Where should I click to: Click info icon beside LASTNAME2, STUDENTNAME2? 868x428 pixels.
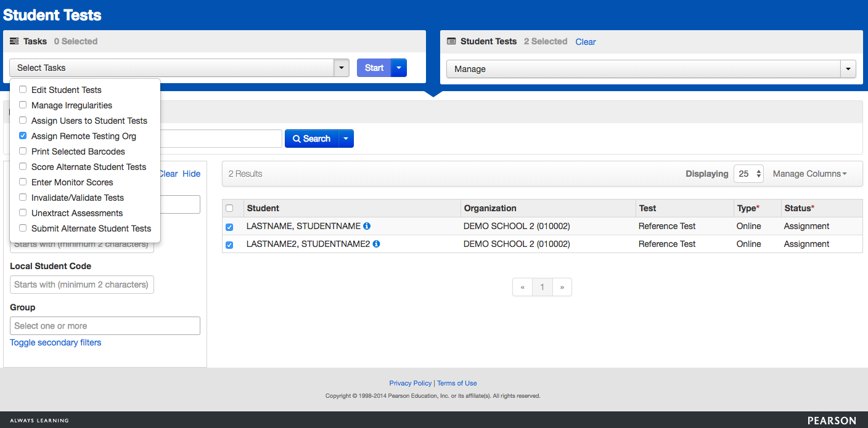click(377, 244)
